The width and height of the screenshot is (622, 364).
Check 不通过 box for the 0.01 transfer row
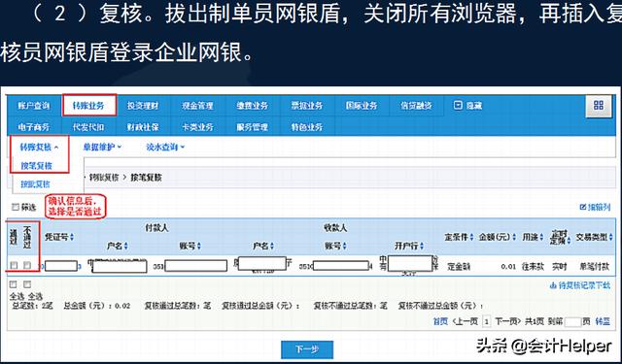pyautogui.click(x=27, y=265)
